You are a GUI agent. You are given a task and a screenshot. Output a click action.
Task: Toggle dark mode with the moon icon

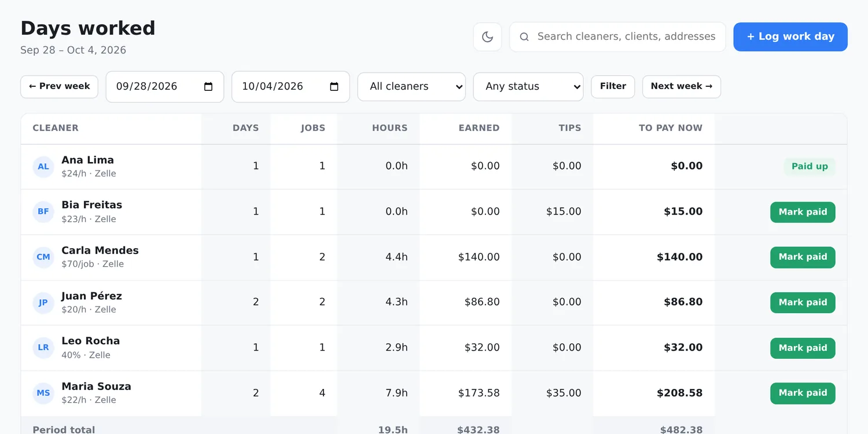487,37
